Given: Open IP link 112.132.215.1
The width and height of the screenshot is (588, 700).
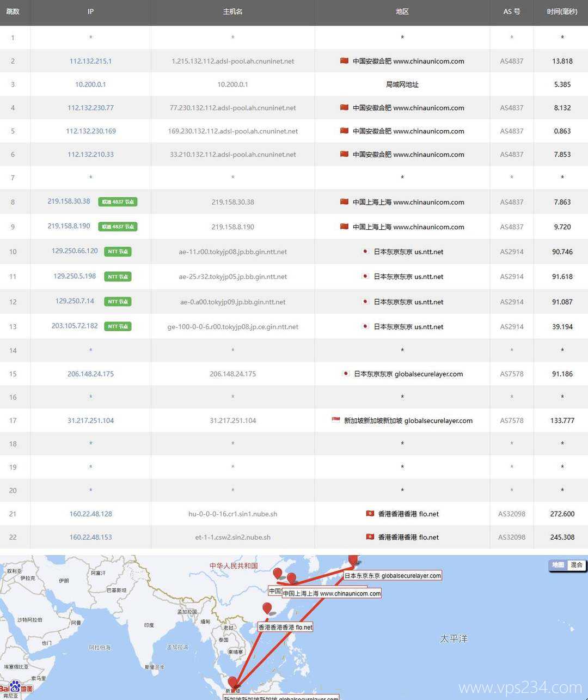Looking at the screenshot, I should point(90,61).
